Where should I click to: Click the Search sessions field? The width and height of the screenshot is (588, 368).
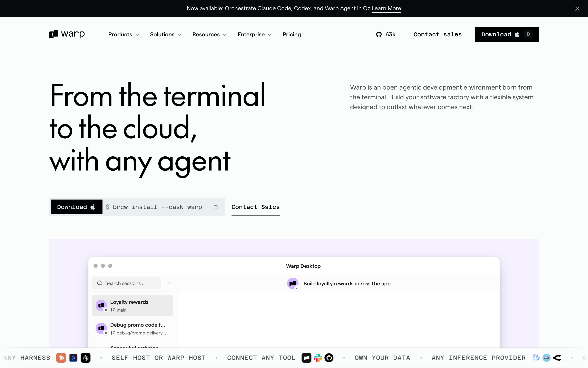[126, 283]
